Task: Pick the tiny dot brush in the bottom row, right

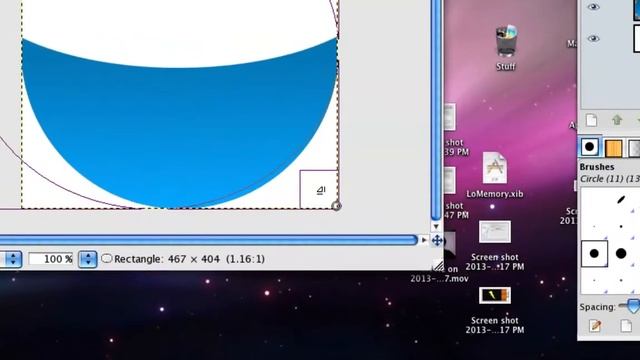Action: click(621, 280)
